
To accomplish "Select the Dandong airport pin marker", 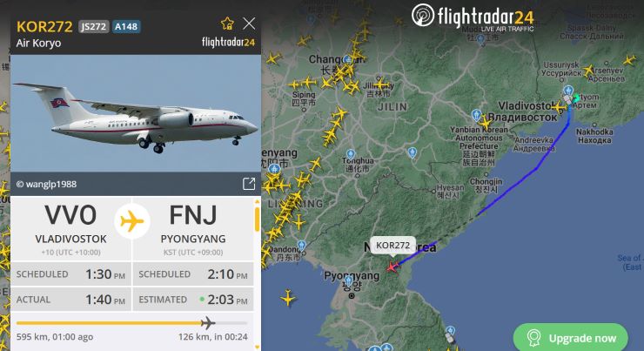I will (302, 246).
